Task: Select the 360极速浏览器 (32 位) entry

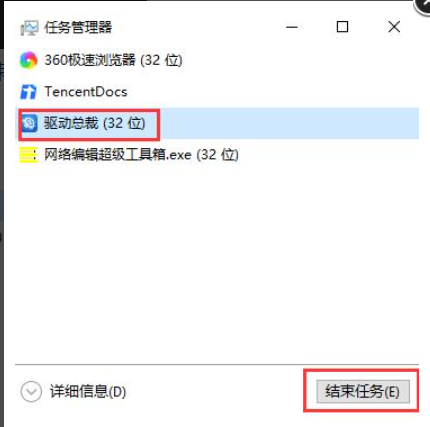Action: 217,60
